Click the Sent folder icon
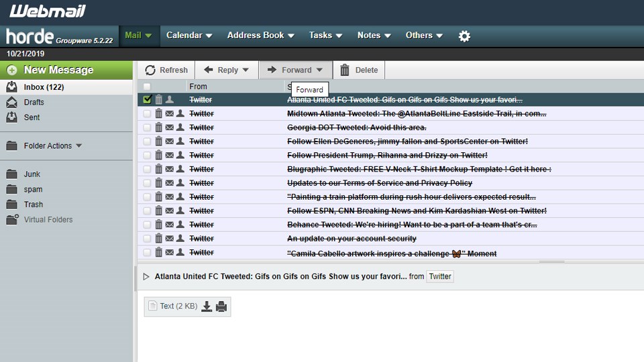644x362 pixels. pos(11,117)
